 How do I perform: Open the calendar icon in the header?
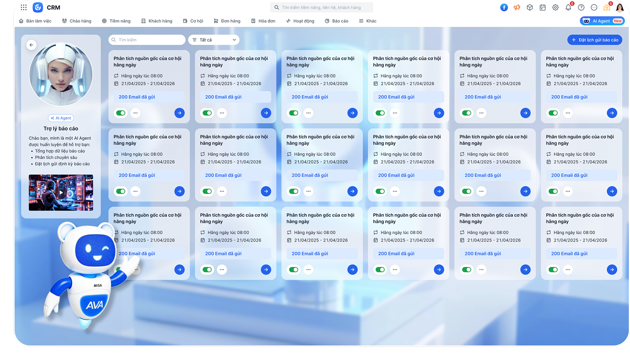543,8
